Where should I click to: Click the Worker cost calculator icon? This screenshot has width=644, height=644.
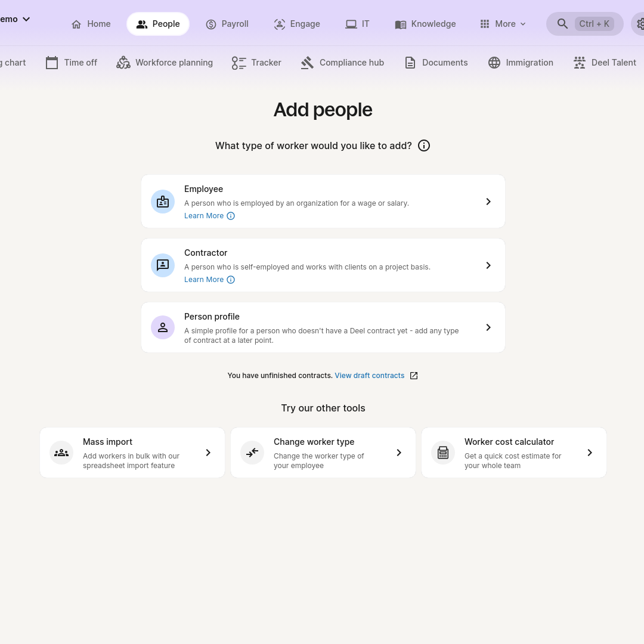[443, 453]
